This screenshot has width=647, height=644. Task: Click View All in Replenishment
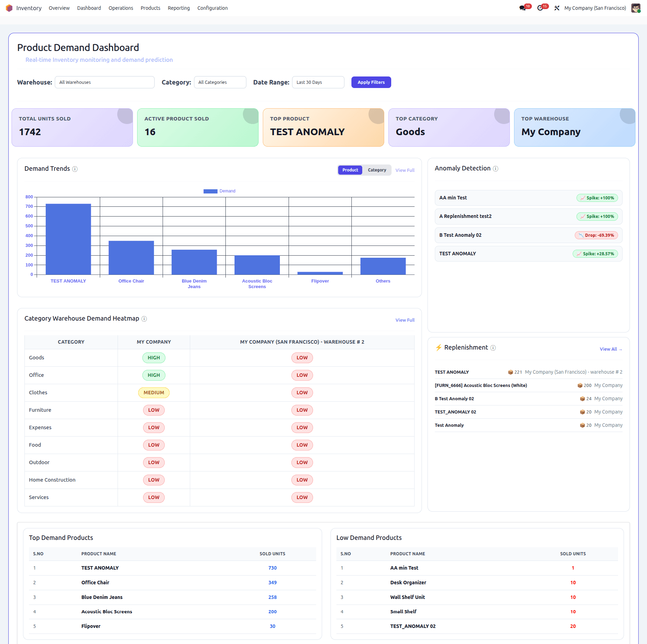pos(611,349)
